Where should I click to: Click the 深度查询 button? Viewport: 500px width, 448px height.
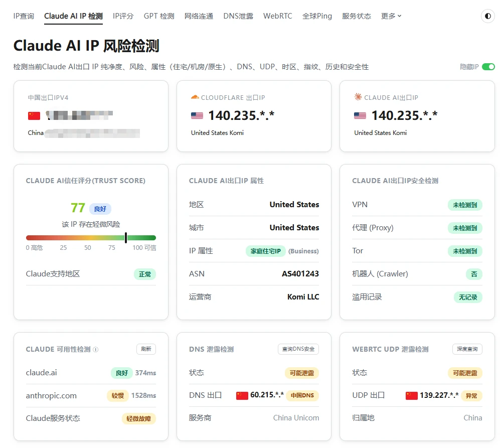click(467, 349)
